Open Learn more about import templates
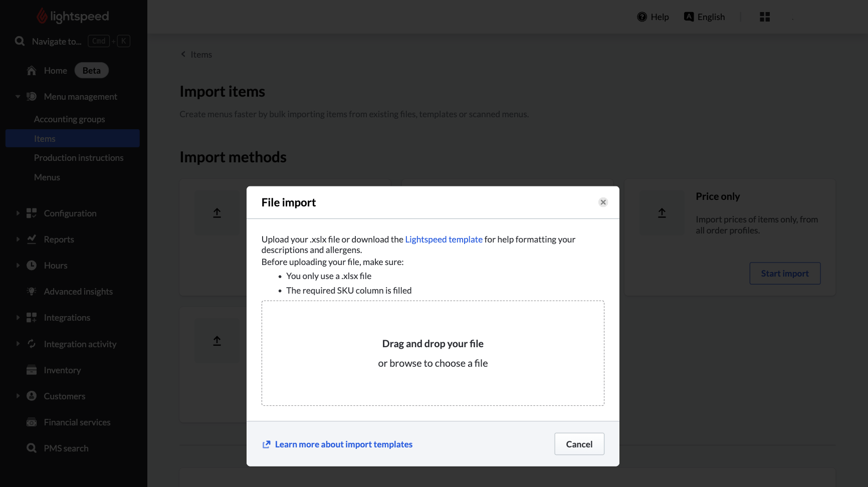Image resolution: width=868 pixels, height=487 pixels. 343,444
